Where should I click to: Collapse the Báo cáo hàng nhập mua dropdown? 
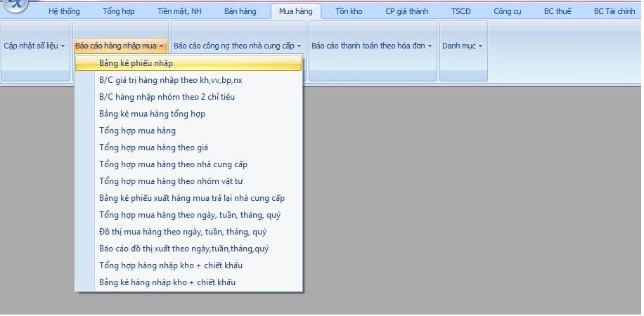pyautogui.click(x=120, y=46)
